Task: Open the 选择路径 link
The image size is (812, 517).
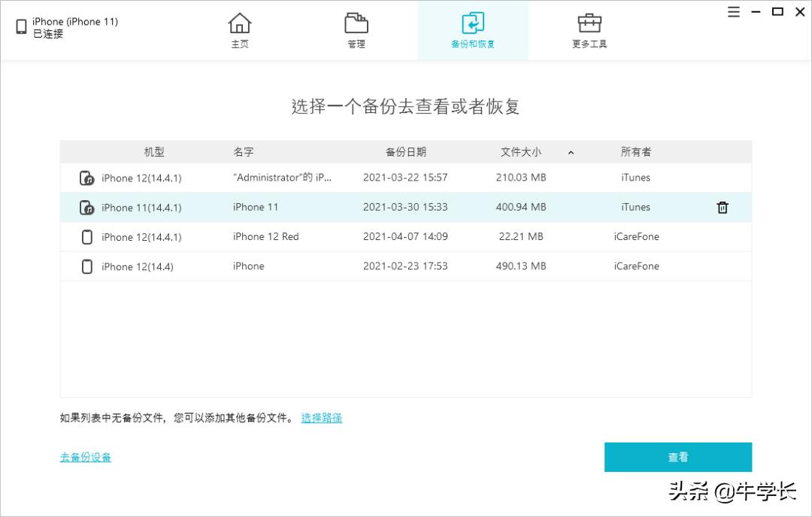Action: pos(321,418)
